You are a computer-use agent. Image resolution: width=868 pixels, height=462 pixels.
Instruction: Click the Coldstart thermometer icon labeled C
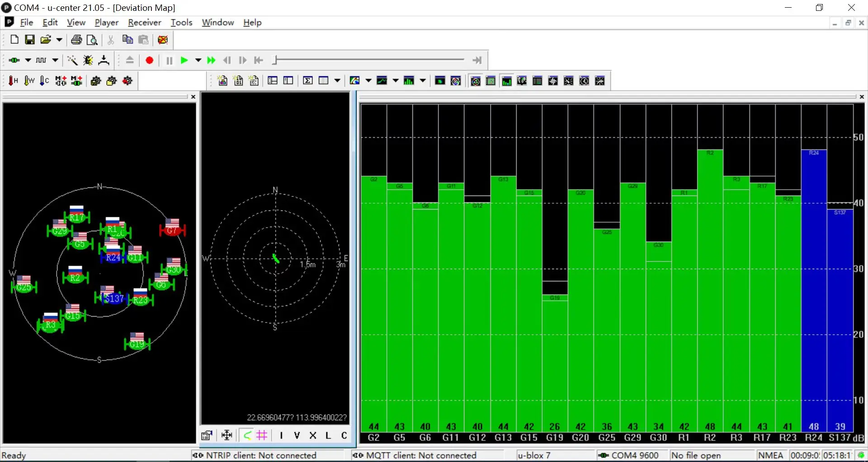click(44, 81)
